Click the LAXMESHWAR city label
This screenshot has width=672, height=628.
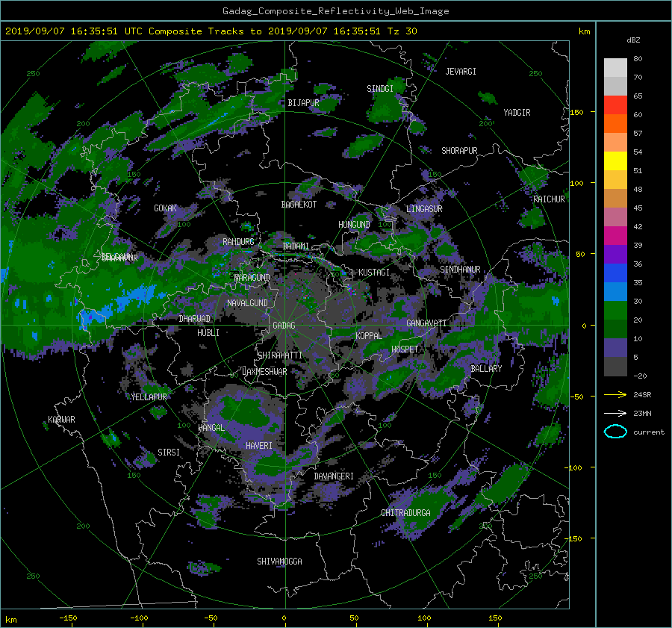point(264,372)
